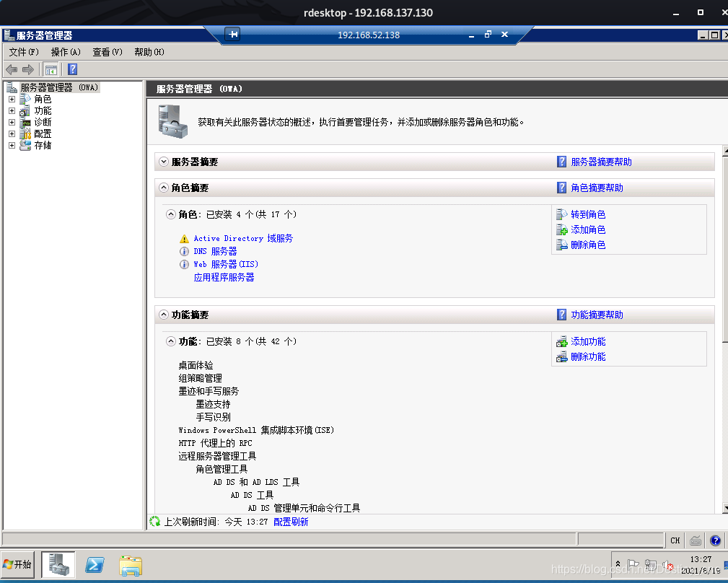Open the DNS 服务器 role link
This screenshot has width=728, height=583.
point(216,252)
